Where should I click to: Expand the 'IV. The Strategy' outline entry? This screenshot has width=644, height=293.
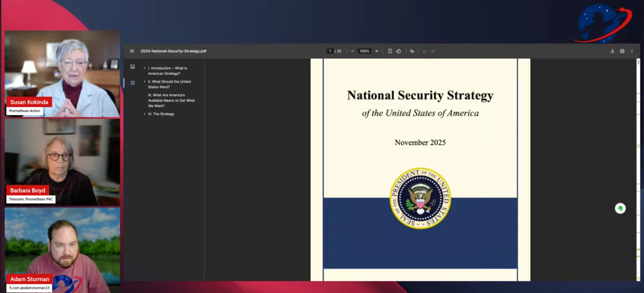(x=144, y=114)
